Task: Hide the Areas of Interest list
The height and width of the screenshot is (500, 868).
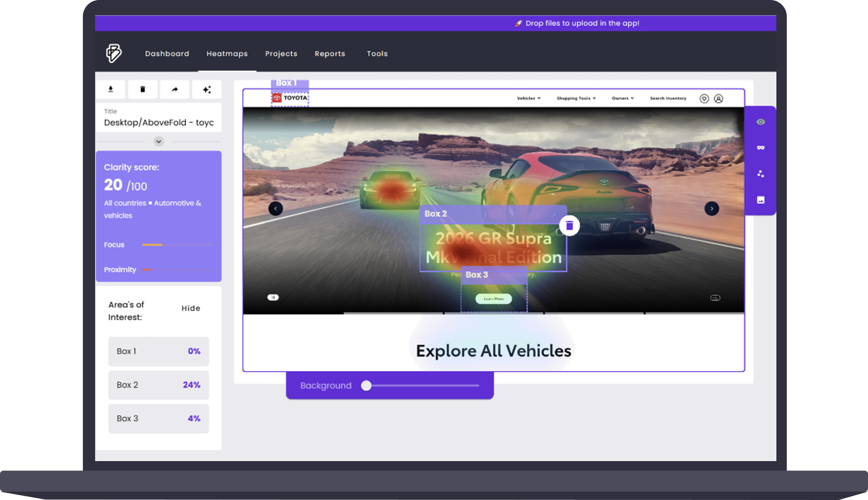Action: (x=191, y=308)
